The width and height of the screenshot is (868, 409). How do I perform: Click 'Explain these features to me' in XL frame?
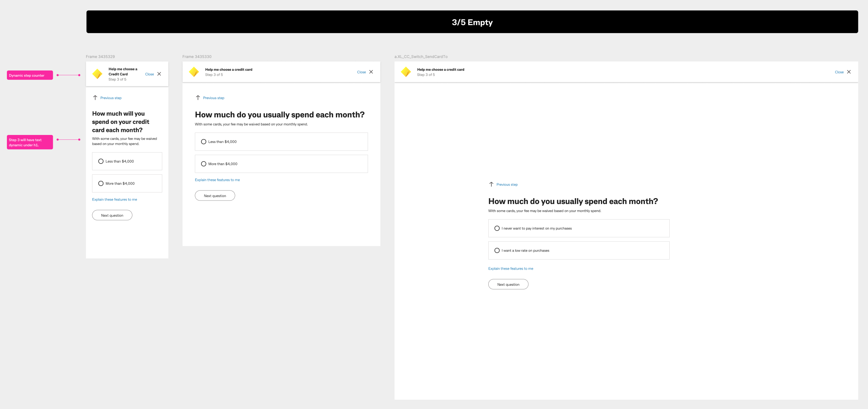pos(511,269)
